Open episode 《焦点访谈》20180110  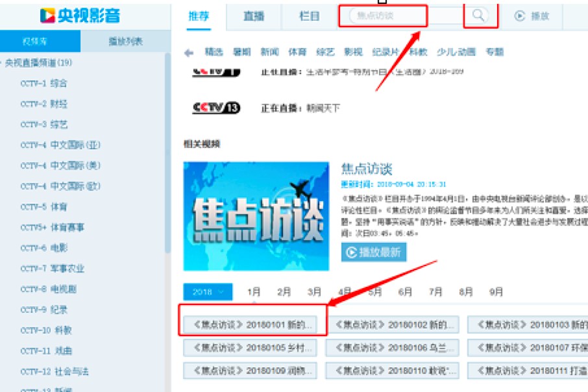pyautogui.click(x=392, y=371)
